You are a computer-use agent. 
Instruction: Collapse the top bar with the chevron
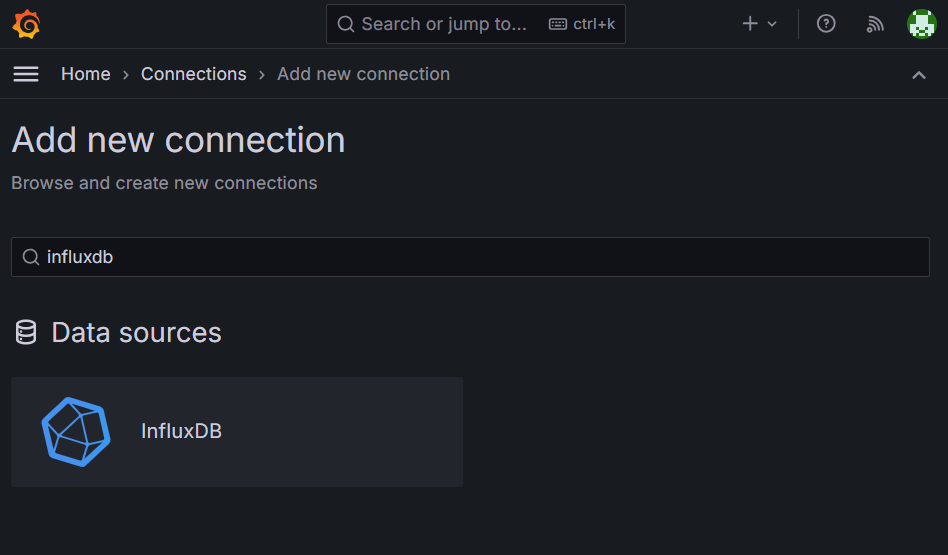click(x=919, y=75)
